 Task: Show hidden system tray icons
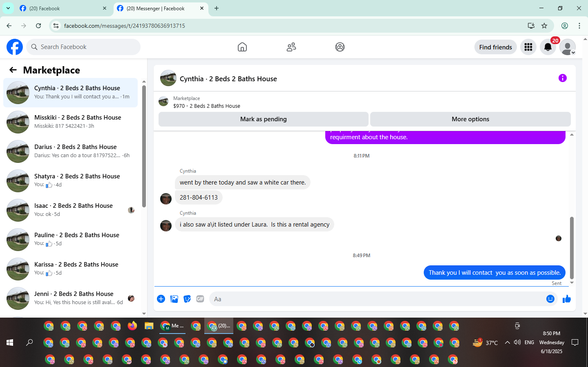[x=507, y=343]
